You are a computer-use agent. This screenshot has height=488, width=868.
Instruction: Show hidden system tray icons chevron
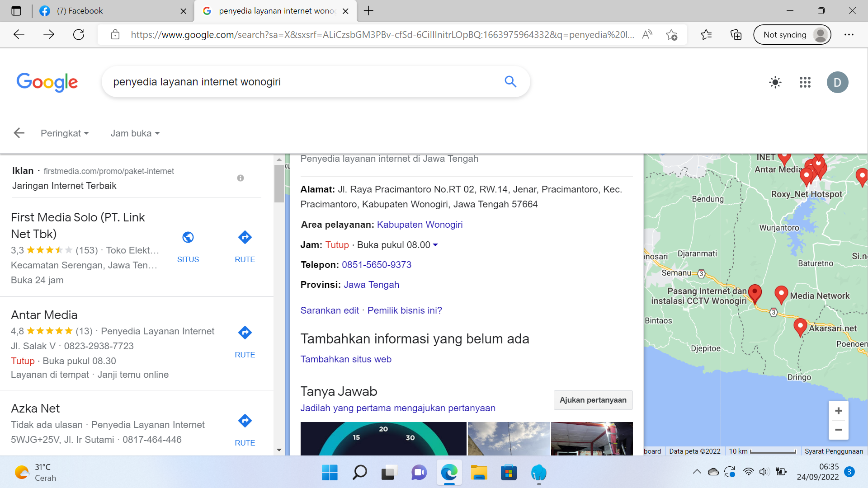click(x=697, y=472)
